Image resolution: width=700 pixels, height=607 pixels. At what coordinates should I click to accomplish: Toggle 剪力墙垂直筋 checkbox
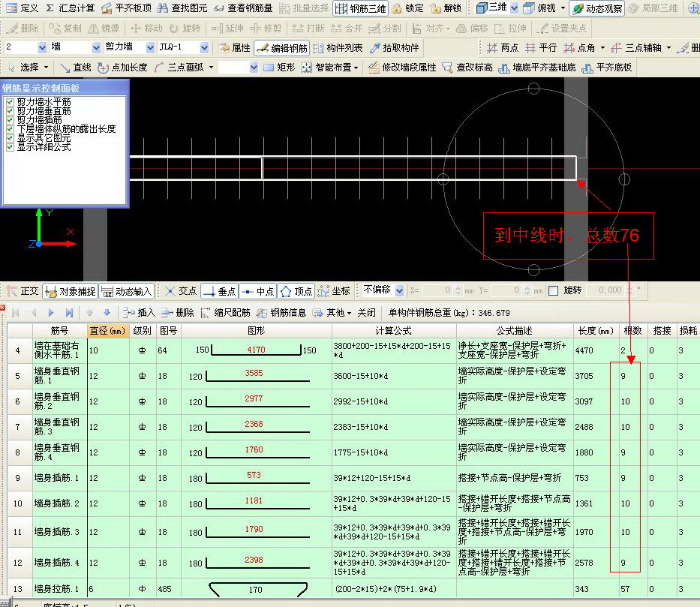click(10, 111)
